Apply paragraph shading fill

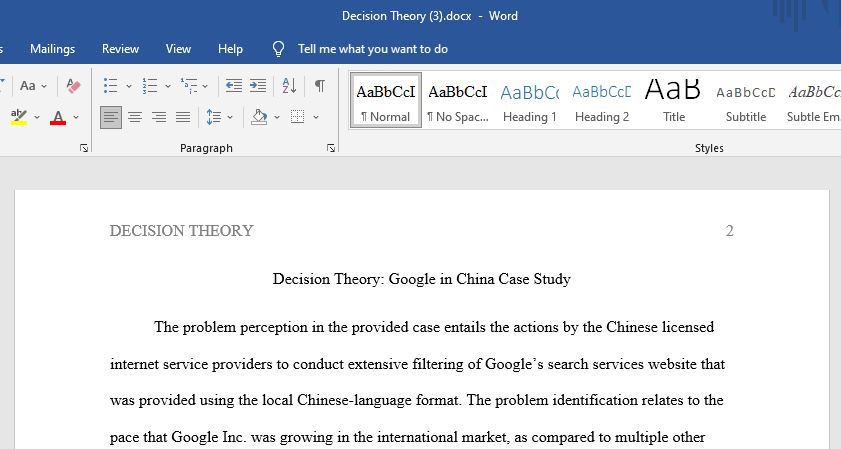tap(259, 117)
